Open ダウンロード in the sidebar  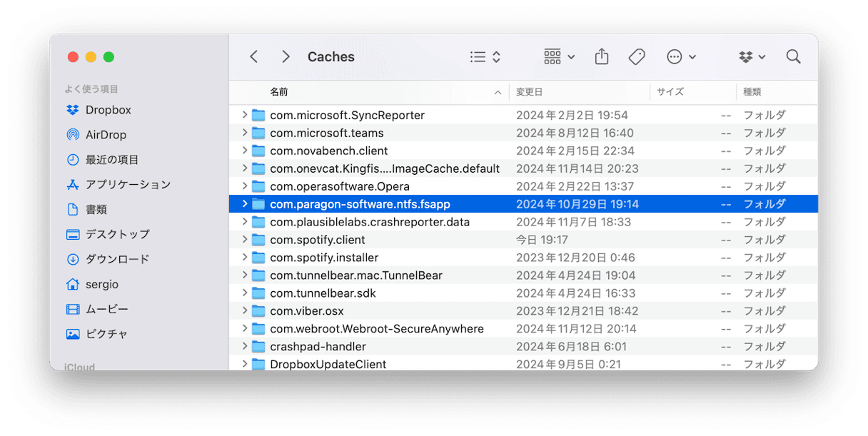(108, 259)
